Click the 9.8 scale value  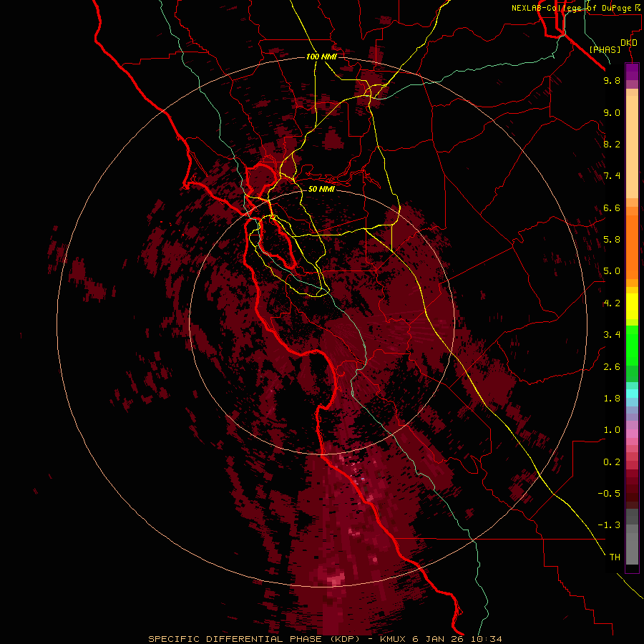tap(612, 80)
